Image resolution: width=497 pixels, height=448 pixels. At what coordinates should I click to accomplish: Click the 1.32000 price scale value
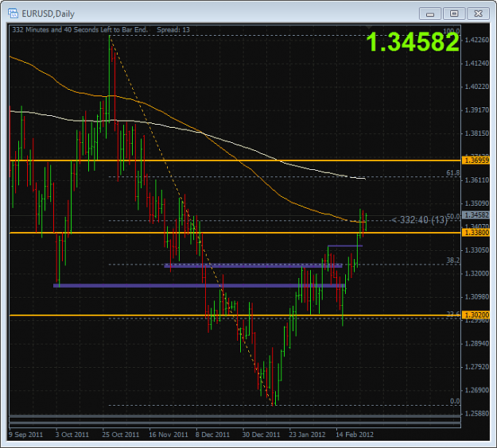pos(476,273)
